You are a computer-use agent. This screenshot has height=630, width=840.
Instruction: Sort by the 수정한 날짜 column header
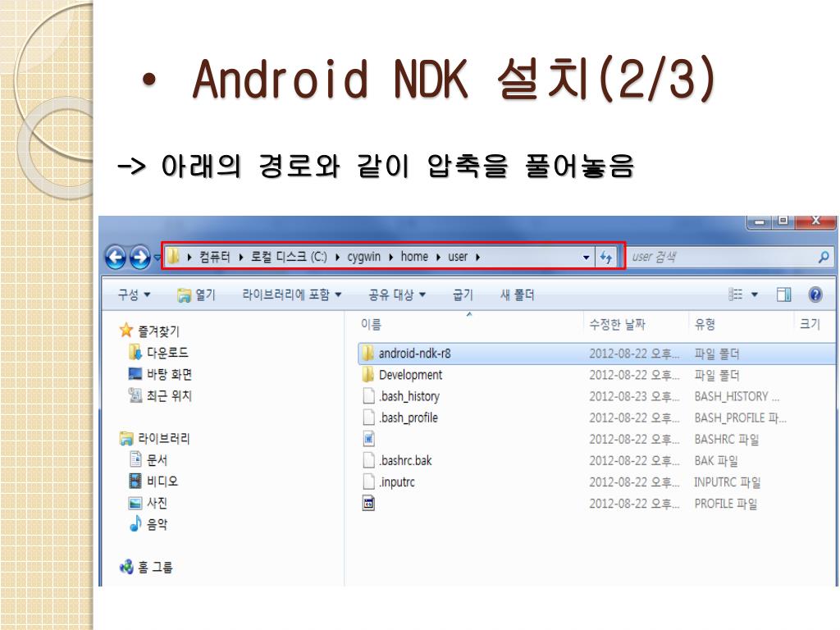point(617,324)
